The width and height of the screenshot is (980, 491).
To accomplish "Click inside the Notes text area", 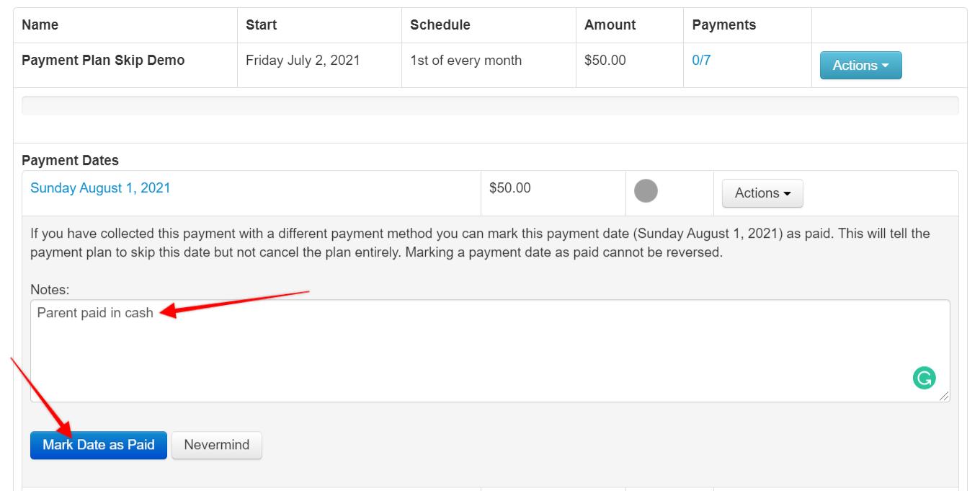I will 490,351.
